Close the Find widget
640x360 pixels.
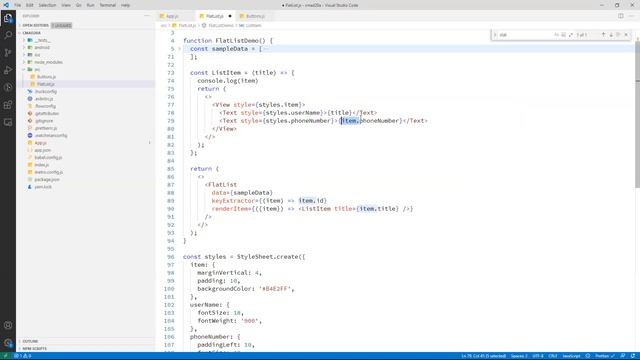click(626, 35)
